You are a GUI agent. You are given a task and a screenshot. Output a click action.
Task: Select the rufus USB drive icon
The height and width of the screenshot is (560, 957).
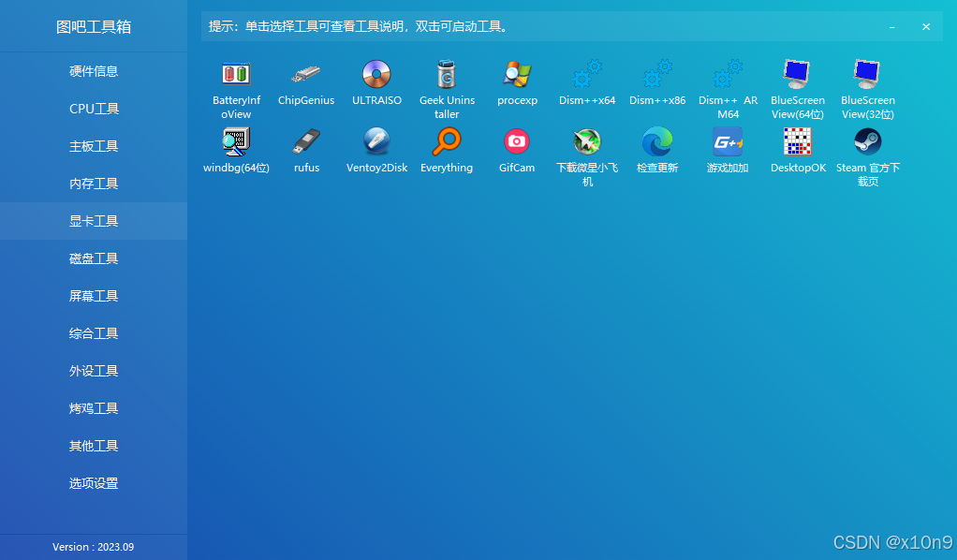(306, 141)
